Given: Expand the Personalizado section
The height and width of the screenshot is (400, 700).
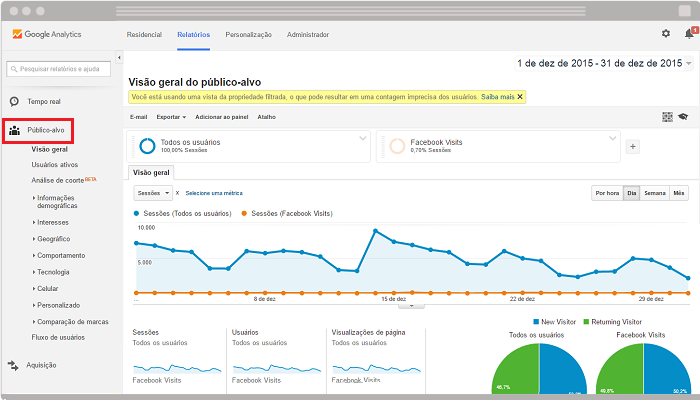Looking at the screenshot, I should pyautogui.click(x=56, y=305).
